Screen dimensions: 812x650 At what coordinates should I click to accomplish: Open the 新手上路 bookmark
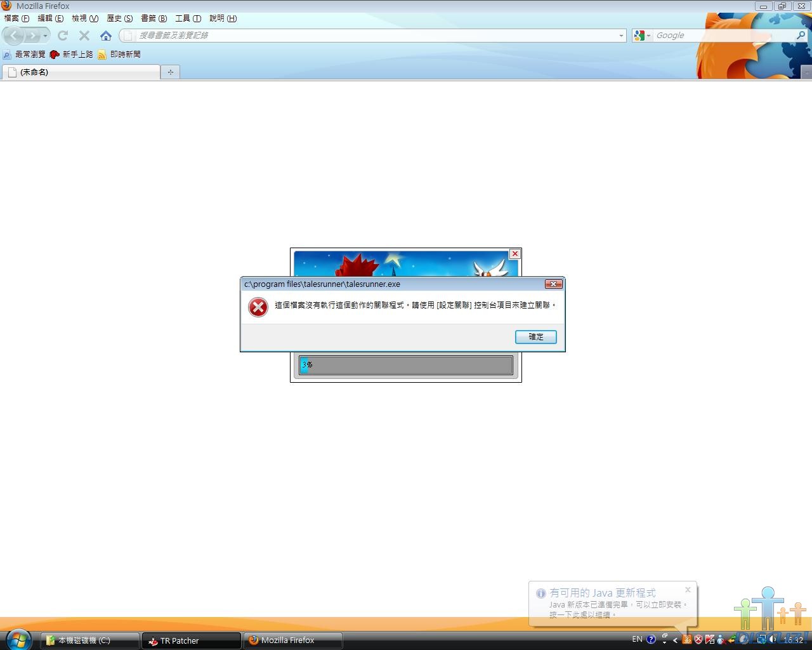pyautogui.click(x=72, y=55)
